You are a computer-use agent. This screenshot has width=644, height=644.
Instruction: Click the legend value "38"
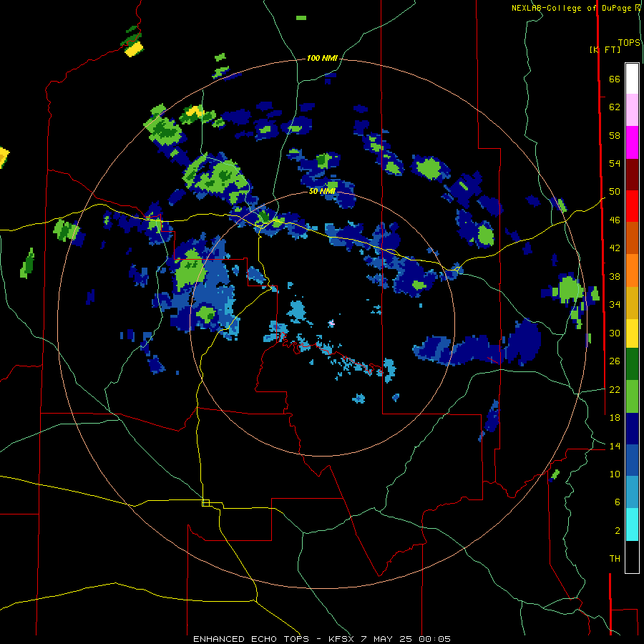615,276
